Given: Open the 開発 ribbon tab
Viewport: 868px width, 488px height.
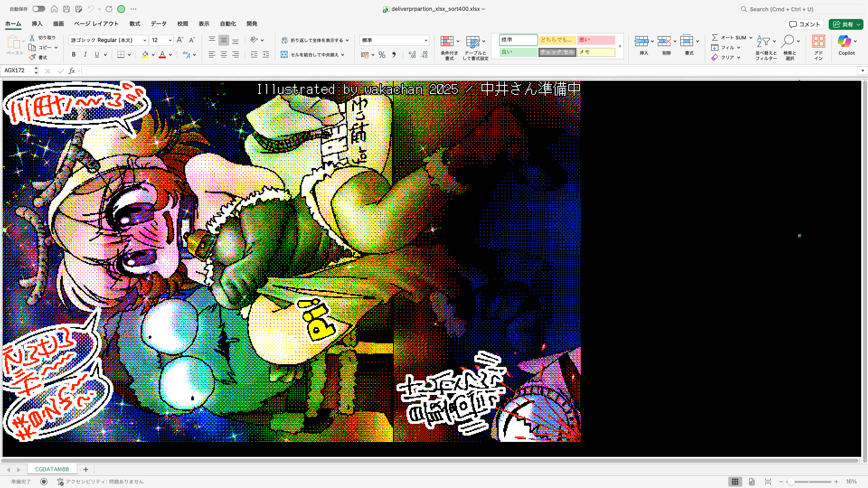Looking at the screenshot, I should point(252,24).
